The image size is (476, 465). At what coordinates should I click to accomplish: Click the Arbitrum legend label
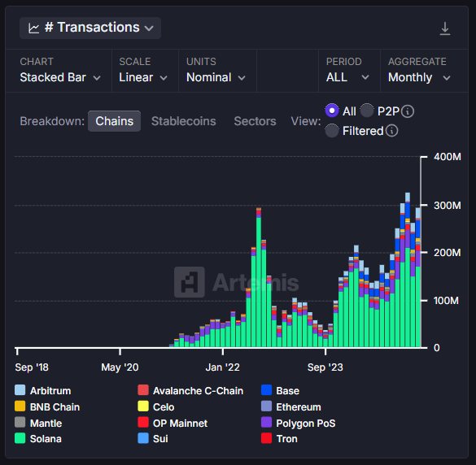pos(50,391)
